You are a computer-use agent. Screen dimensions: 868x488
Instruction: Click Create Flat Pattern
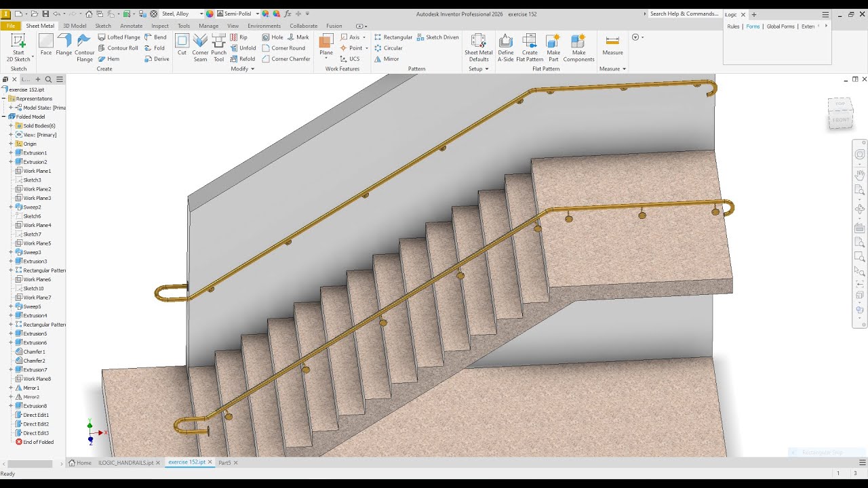coord(530,47)
